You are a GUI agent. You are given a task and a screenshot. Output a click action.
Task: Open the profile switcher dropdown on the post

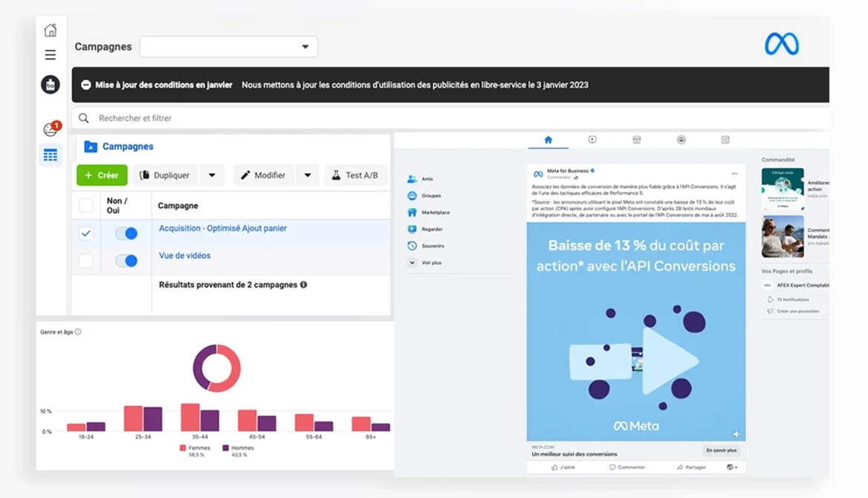point(732,467)
